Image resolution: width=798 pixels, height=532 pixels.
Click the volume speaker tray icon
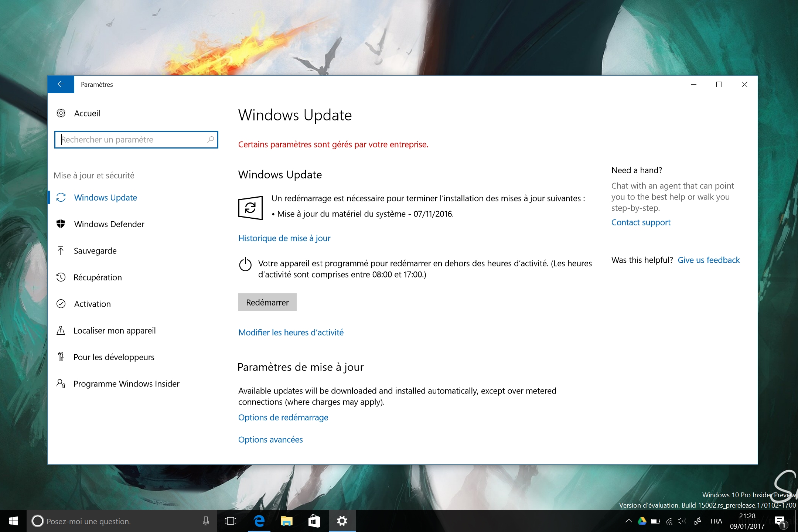(x=682, y=521)
